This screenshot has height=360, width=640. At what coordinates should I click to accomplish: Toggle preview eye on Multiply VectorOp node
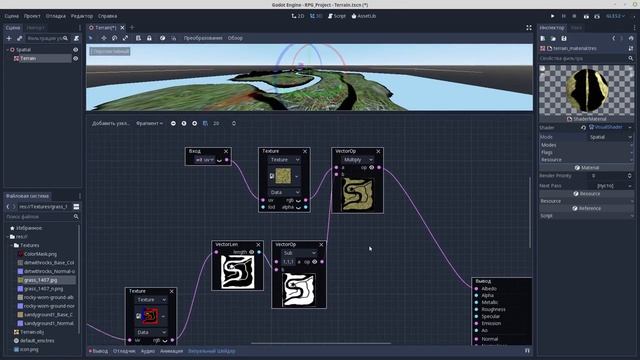click(372, 167)
